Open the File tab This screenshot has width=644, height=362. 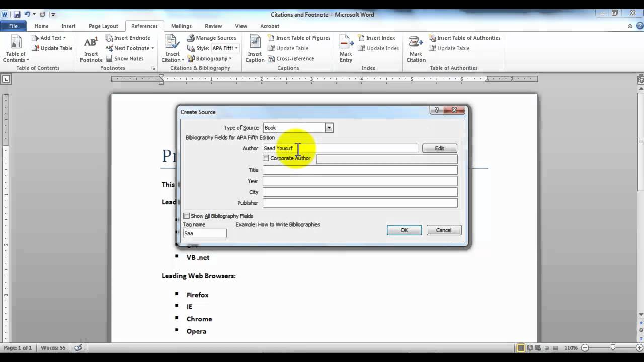(13, 26)
